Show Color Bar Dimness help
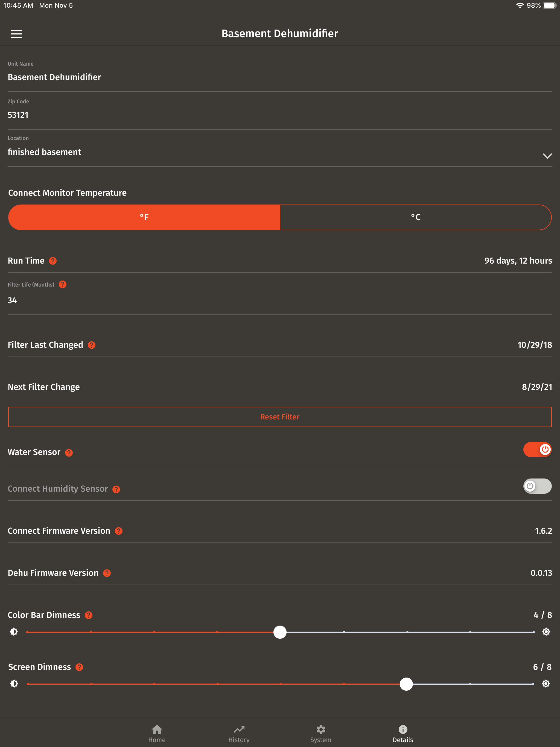This screenshot has width=560, height=747. click(89, 615)
